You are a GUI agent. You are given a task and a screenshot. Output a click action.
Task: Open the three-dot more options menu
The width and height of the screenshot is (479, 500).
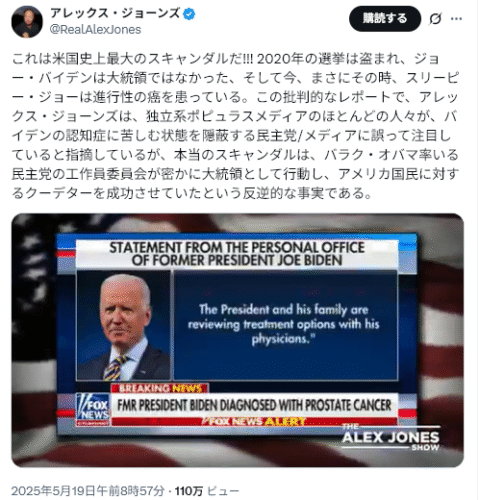tap(456, 19)
